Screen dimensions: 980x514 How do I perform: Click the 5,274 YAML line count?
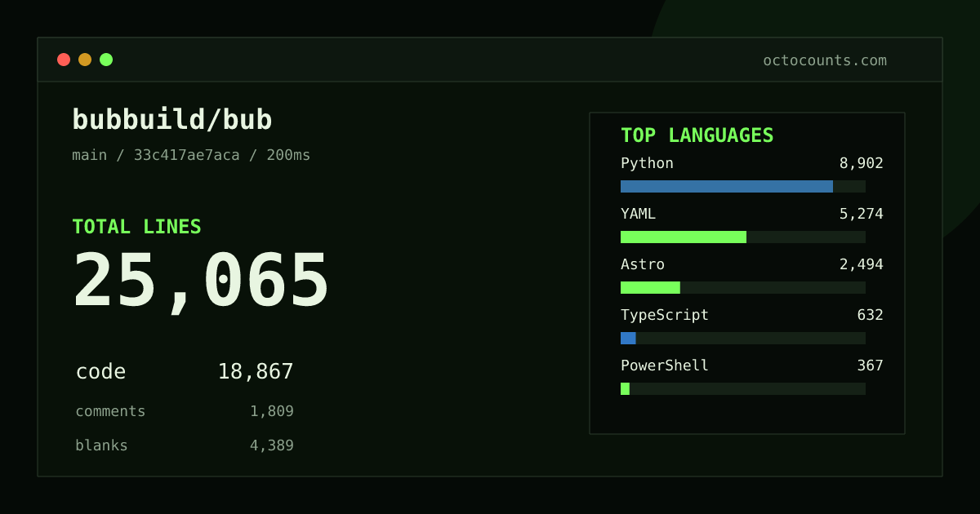coord(862,214)
